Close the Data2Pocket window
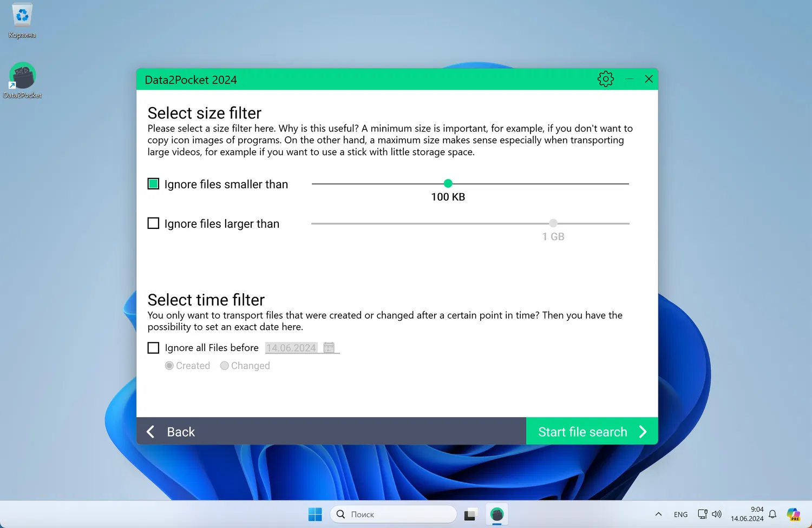The width and height of the screenshot is (812, 528). point(649,79)
